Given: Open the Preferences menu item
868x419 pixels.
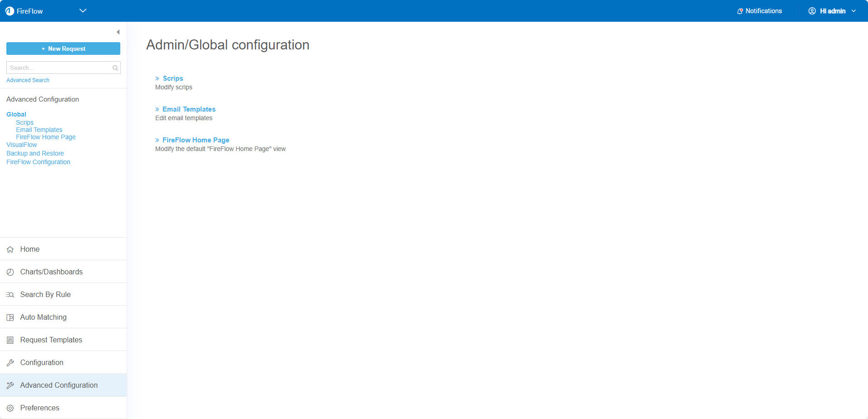Looking at the screenshot, I should click(39, 408).
